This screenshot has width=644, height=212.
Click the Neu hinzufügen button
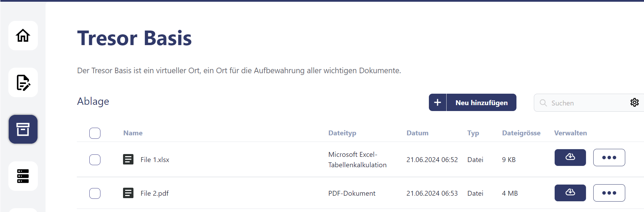coord(481,103)
